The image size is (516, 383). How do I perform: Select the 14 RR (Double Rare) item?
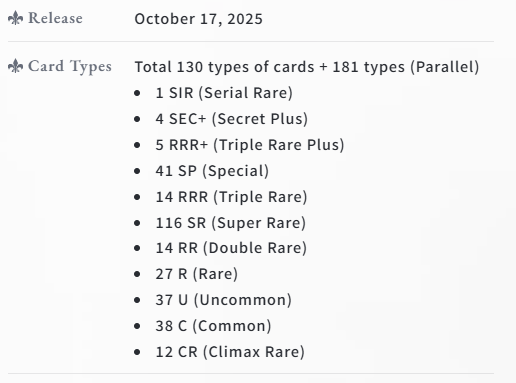231,248
